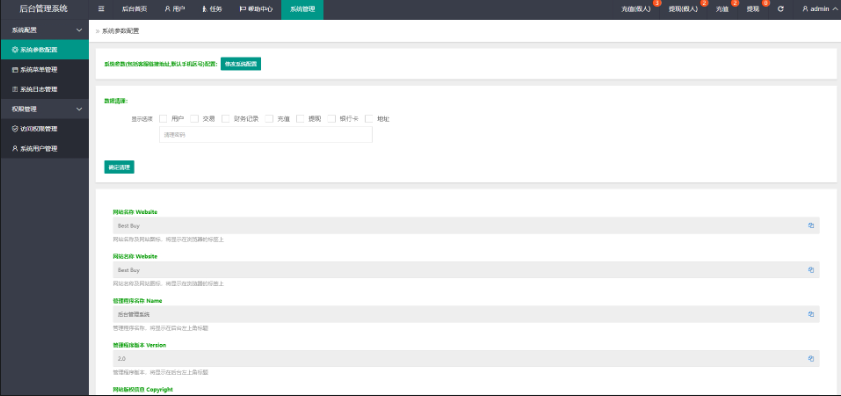Collapse the 权限管理 sidebar group
This screenshot has width=841, height=396.
45,109
